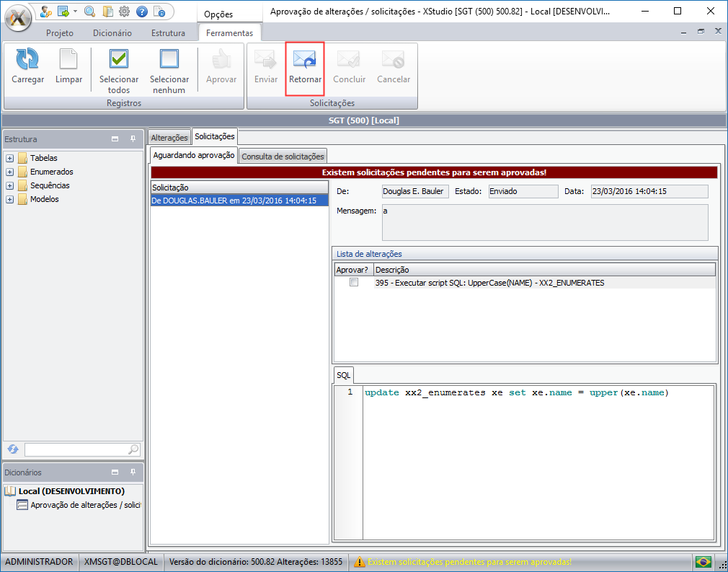Click Selecionar nenhum empty box icon

(169, 70)
